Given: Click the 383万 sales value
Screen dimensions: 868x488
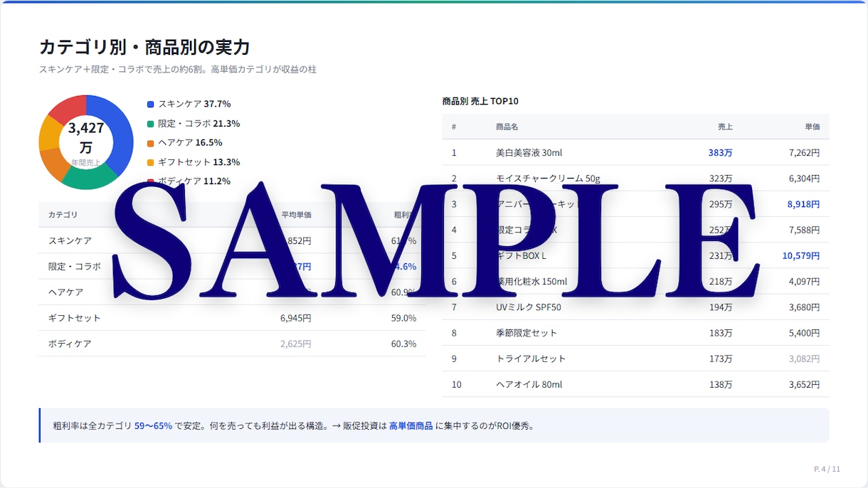Looking at the screenshot, I should [720, 153].
